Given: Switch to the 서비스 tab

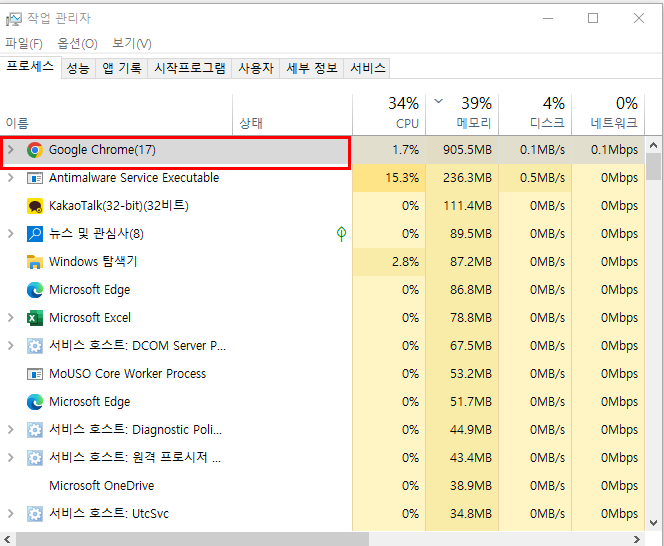Looking at the screenshot, I should point(368,68).
